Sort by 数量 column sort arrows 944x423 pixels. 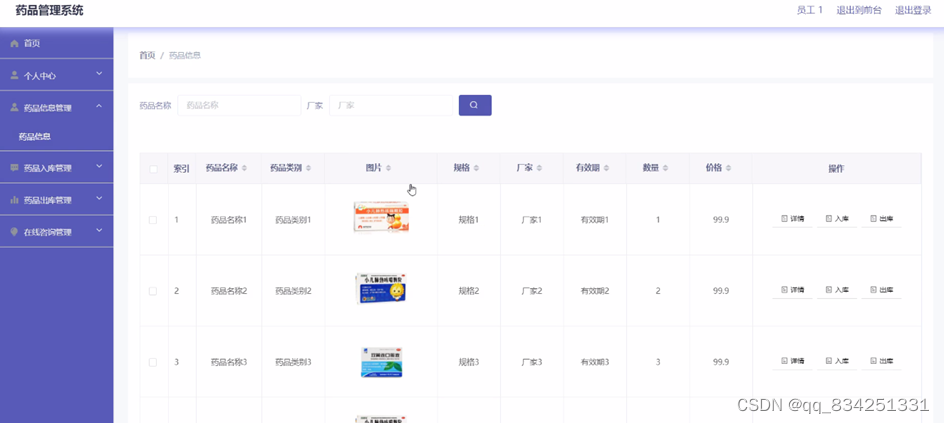click(x=665, y=168)
